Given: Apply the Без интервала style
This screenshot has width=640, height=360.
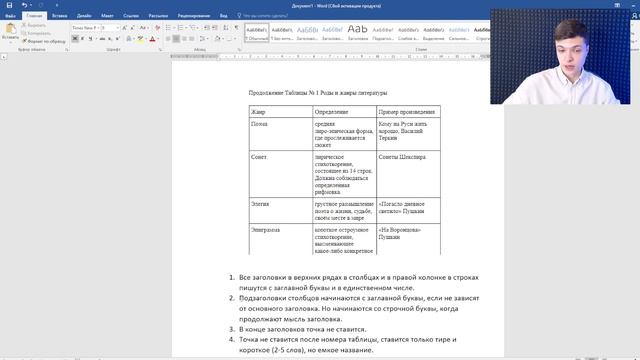Looking at the screenshot, I should [x=282, y=33].
